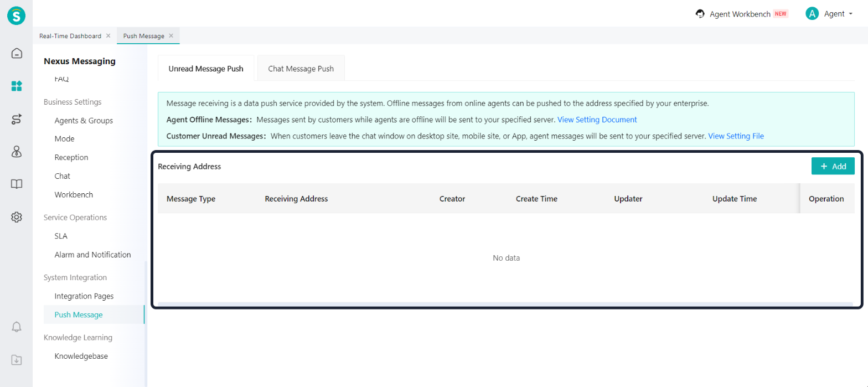Open View Setting File link

[736, 136]
